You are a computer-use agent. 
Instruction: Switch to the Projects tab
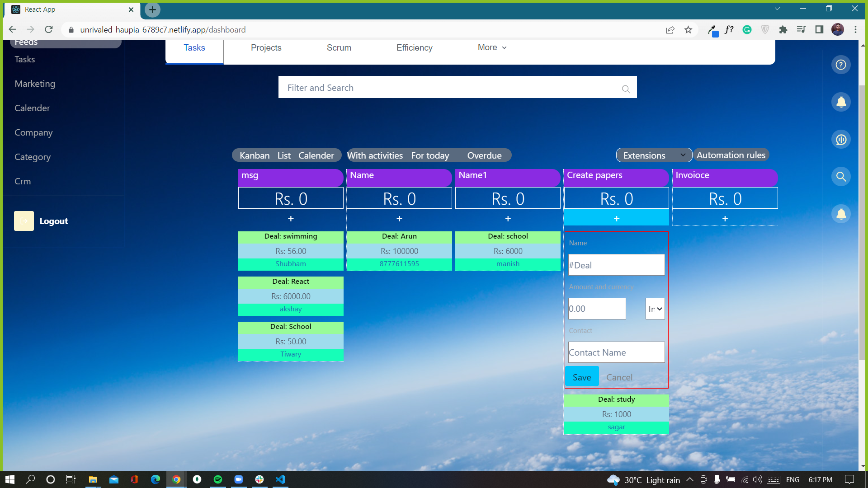(x=266, y=48)
